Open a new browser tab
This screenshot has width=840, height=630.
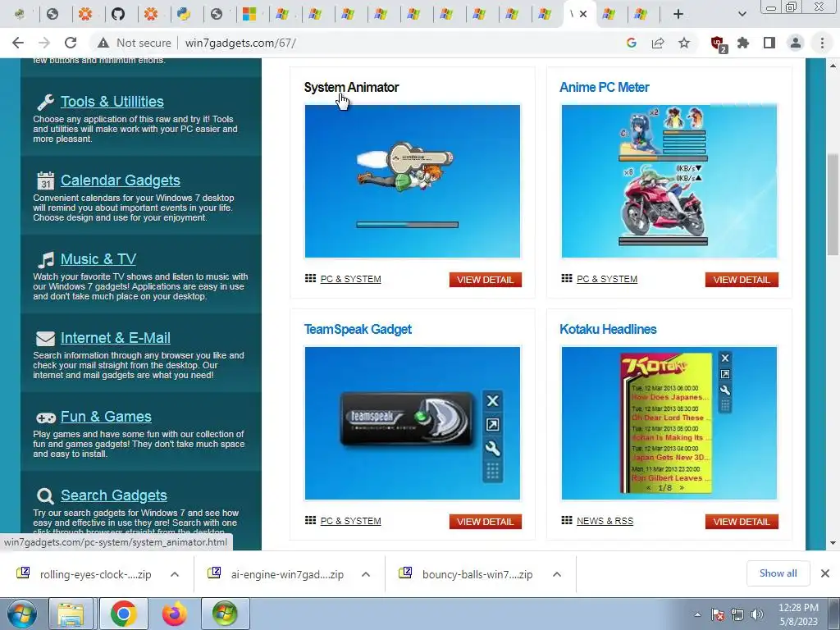coord(678,14)
